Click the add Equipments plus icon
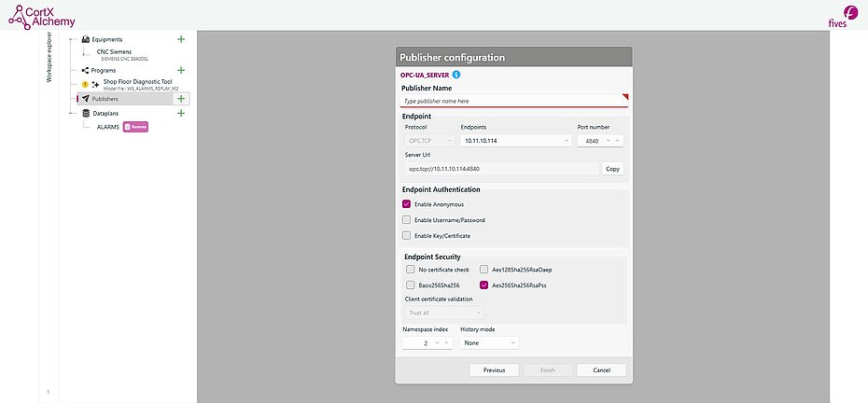 [181, 39]
